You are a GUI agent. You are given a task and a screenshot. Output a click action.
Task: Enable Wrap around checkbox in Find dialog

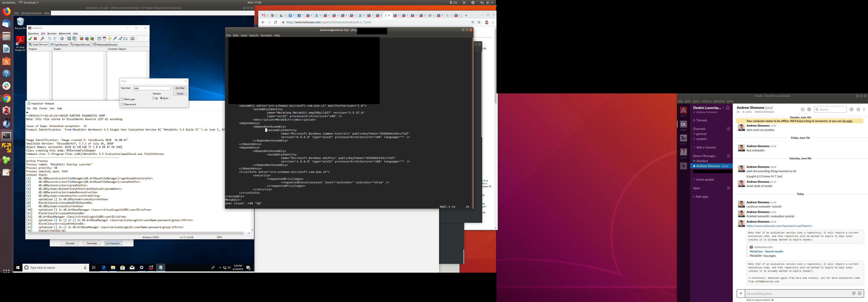pos(123,104)
